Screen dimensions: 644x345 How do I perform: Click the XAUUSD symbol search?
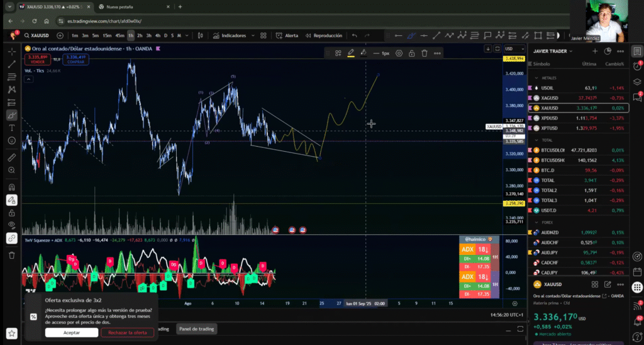pyautogui.click(x=36, y=36)
